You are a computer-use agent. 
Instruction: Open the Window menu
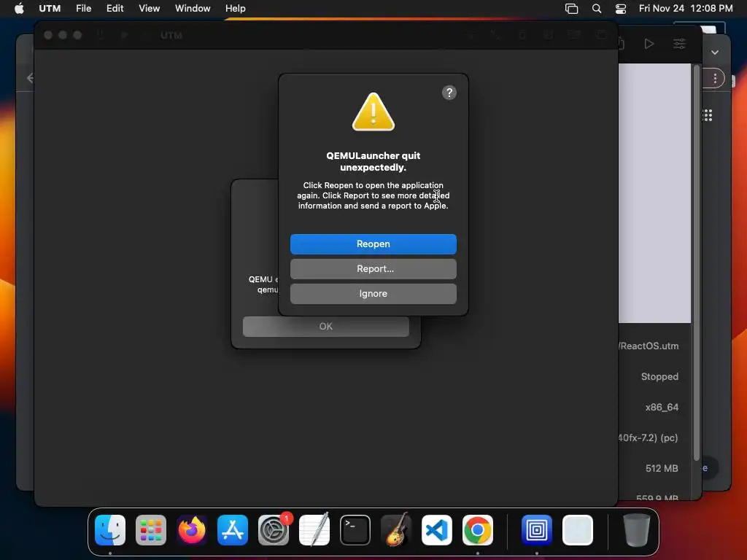click(x=193, y=9)
